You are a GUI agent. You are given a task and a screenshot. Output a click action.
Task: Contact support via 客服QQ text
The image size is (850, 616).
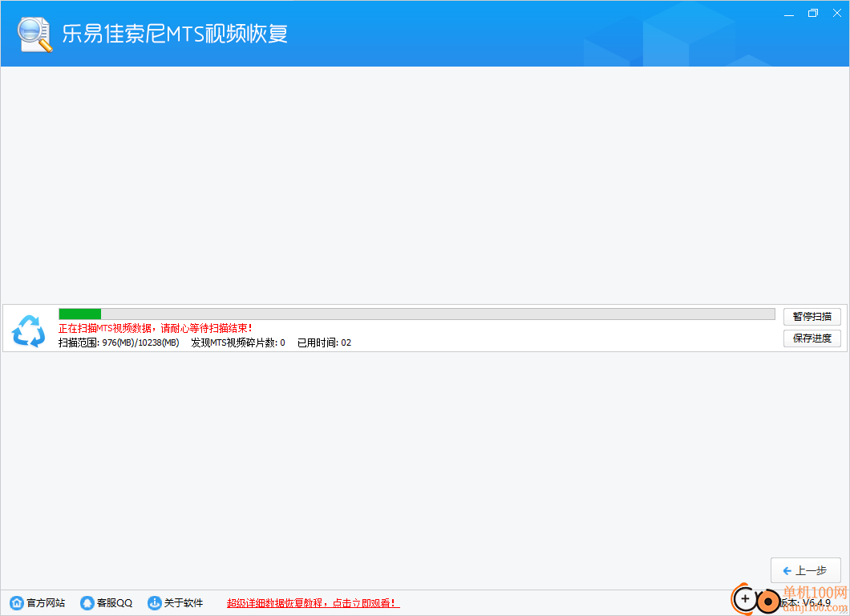point(115,603)
